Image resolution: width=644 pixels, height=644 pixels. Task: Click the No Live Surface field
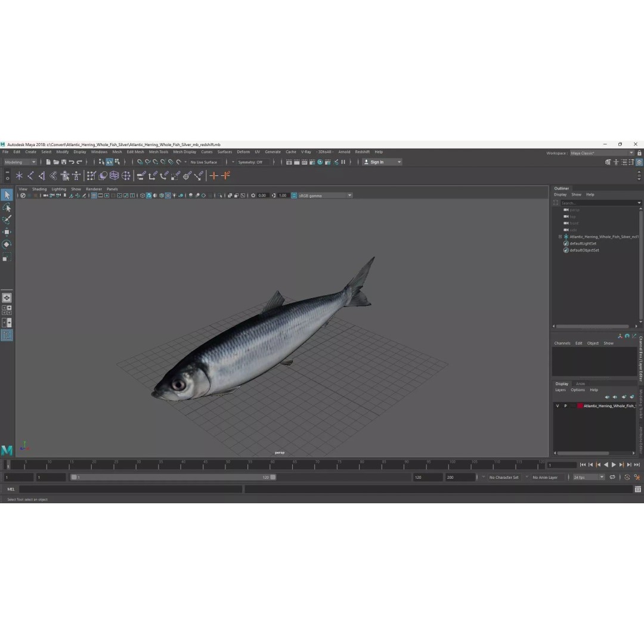204,162
